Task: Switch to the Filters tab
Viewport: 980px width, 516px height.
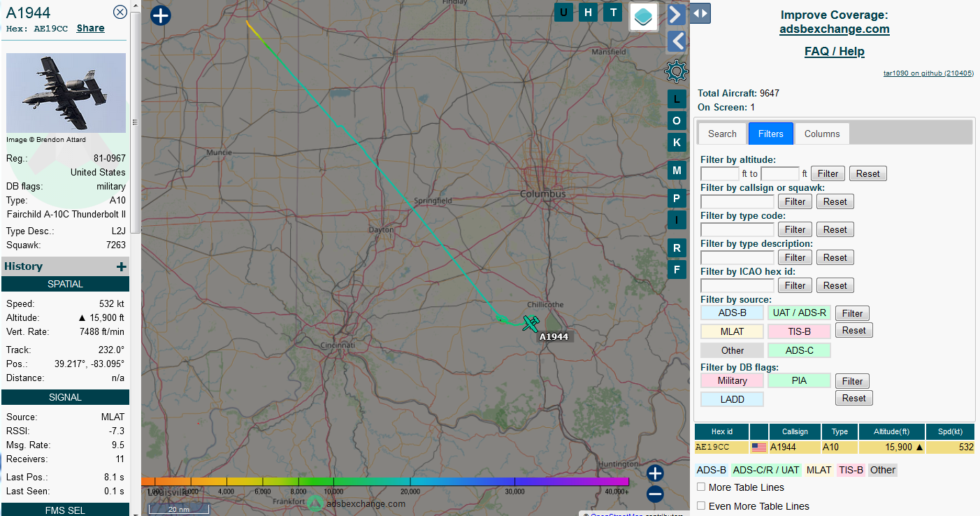Action: point(771,134)
